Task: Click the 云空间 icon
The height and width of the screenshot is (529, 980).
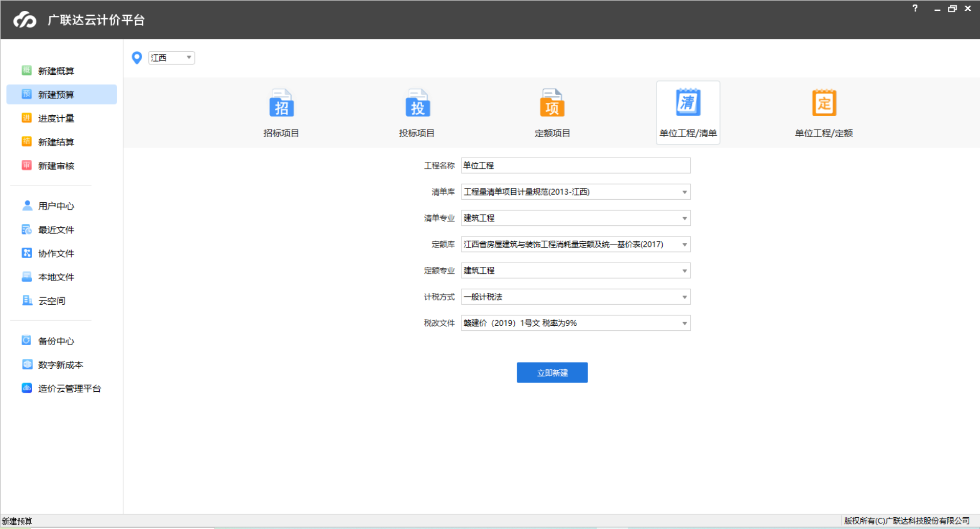Action: [27, 300]
